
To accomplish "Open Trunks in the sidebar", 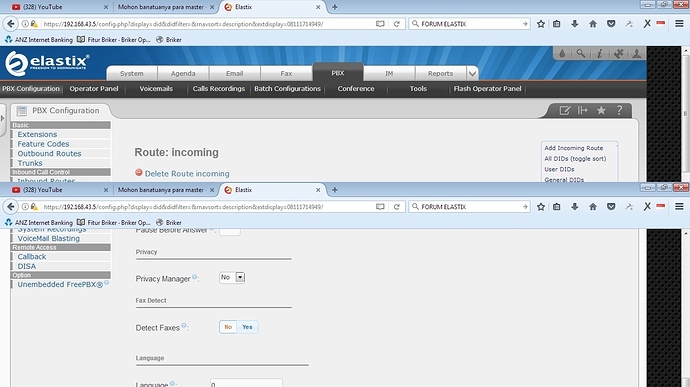I will click(30, 163).
